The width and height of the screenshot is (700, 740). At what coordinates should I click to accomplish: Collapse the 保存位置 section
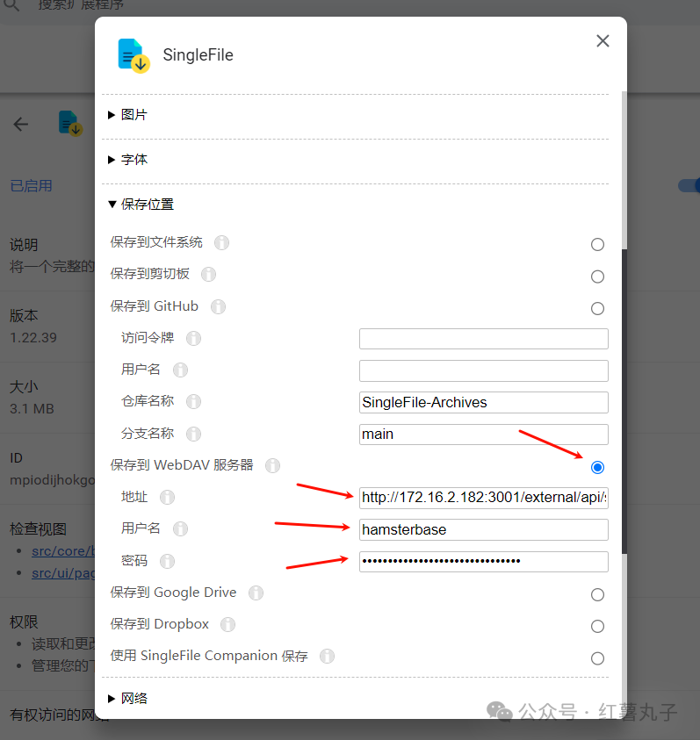pos(141,205)
